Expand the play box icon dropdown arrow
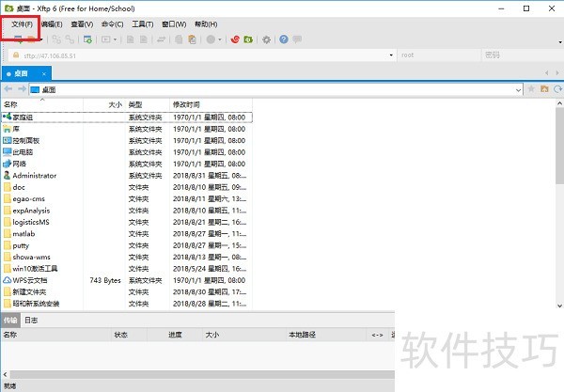This screenshot has width=564, height=392. click(115, 39)
